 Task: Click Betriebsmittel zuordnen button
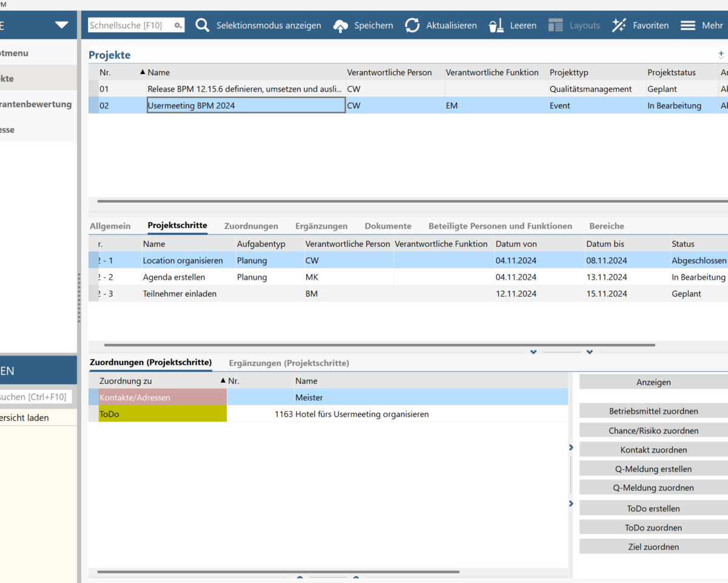point(653,411)
